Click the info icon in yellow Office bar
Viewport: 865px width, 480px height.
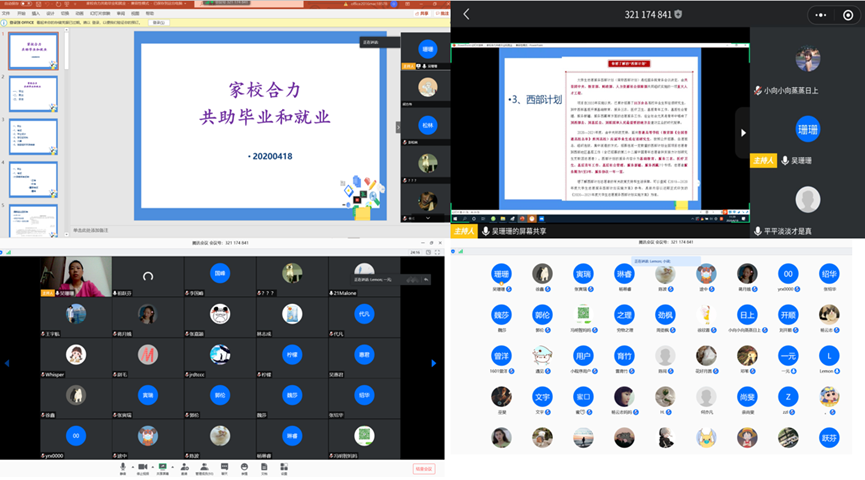[x=4, y=23]
